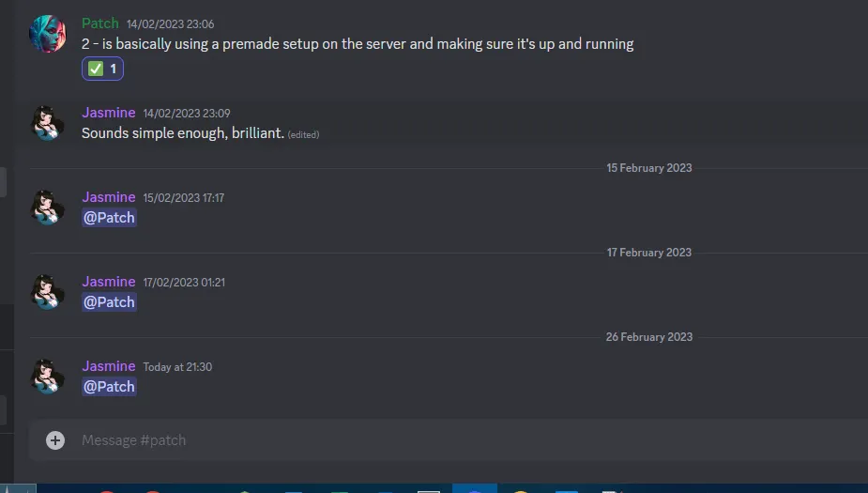Click the highlighted active app on the taskbar
Screen dimensions: 868x493
click(x=475, y=488)
